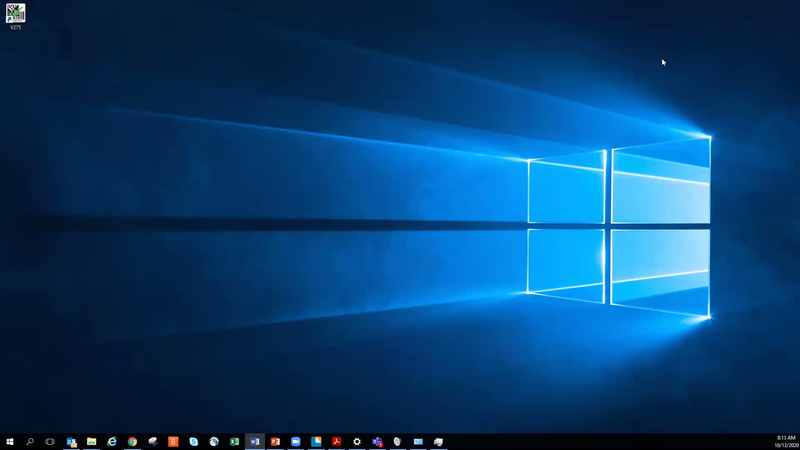Open the V275 desktop shortcut
The height and width of the screenshot is (450, 800).
(x=15, y=16)
